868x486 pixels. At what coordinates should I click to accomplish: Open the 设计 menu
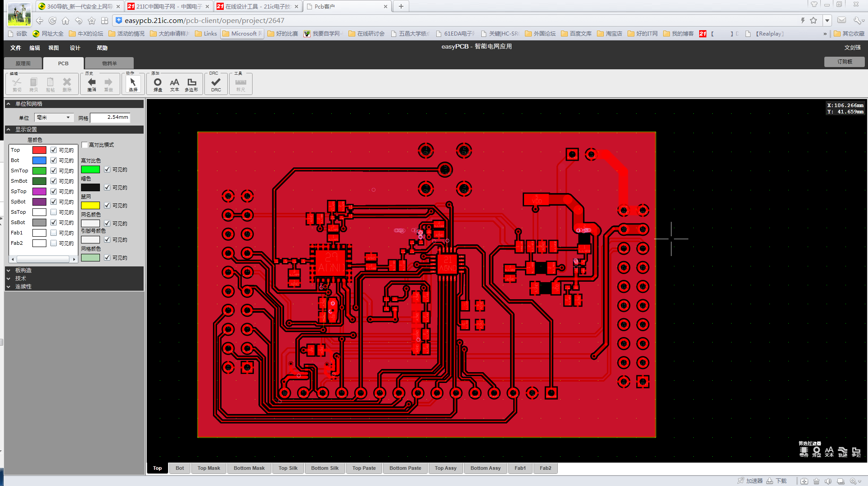point(75,48)
